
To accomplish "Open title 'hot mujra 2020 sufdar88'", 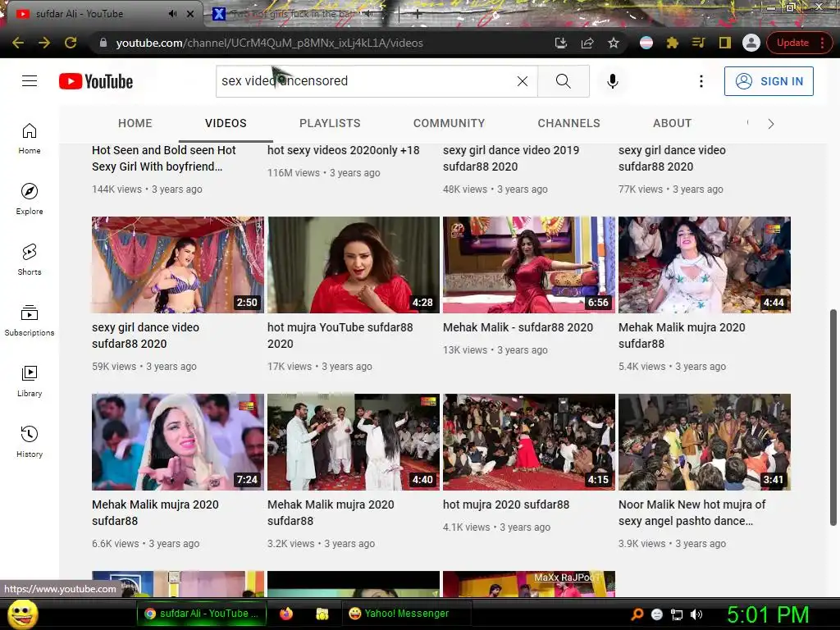I will [505, 504].
